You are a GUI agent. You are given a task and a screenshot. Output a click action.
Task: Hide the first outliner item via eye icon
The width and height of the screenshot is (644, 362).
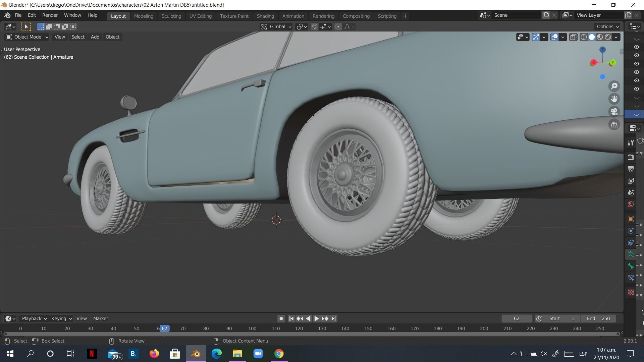(636, 47)
